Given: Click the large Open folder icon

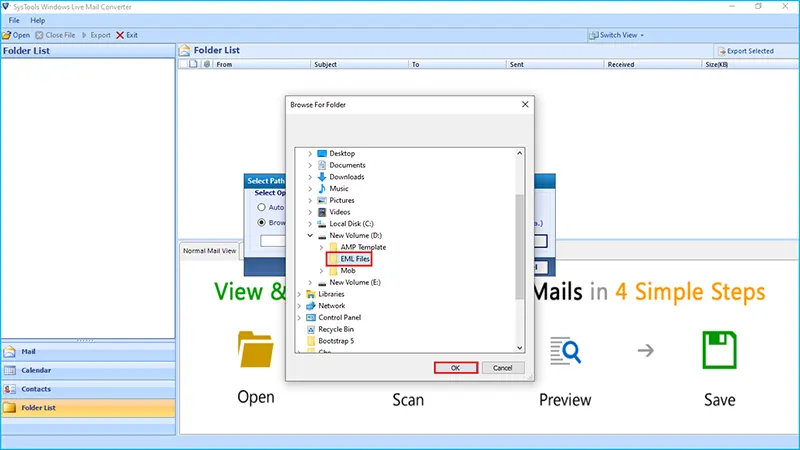Looking at the screenshot, I should click(x=256, y=349).
